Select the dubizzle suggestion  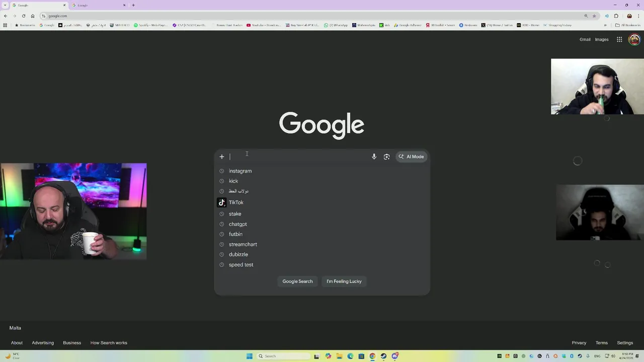click(x=322, y=254)
